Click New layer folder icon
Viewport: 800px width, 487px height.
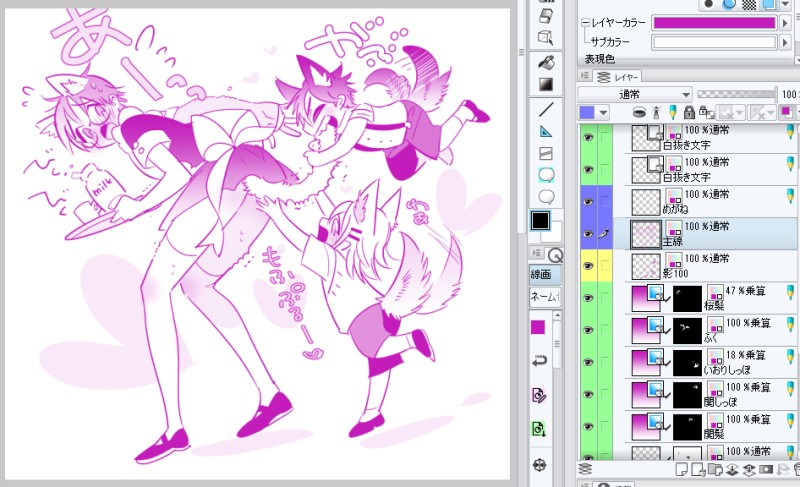click(x=715, y=470)
